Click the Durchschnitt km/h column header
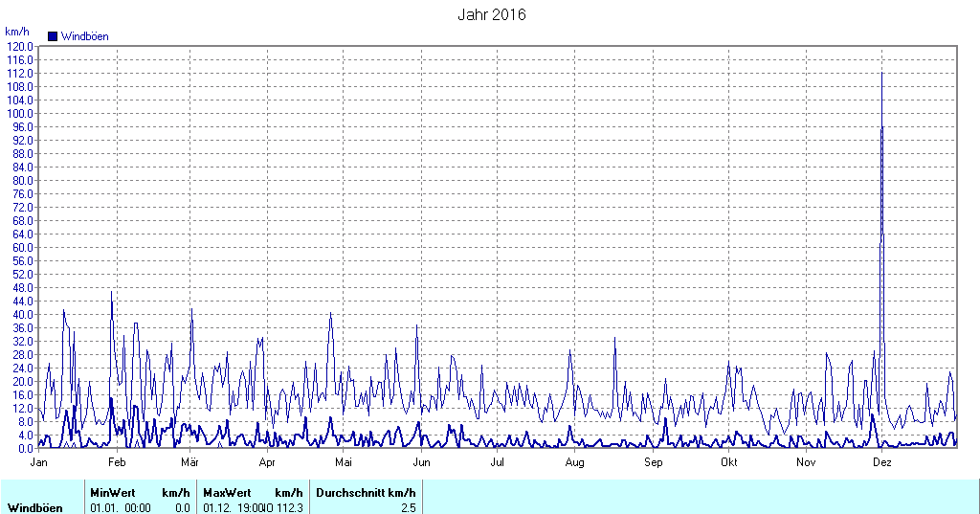Image resolution: width=980 pixels, height=514 pixels. point(366,492)
